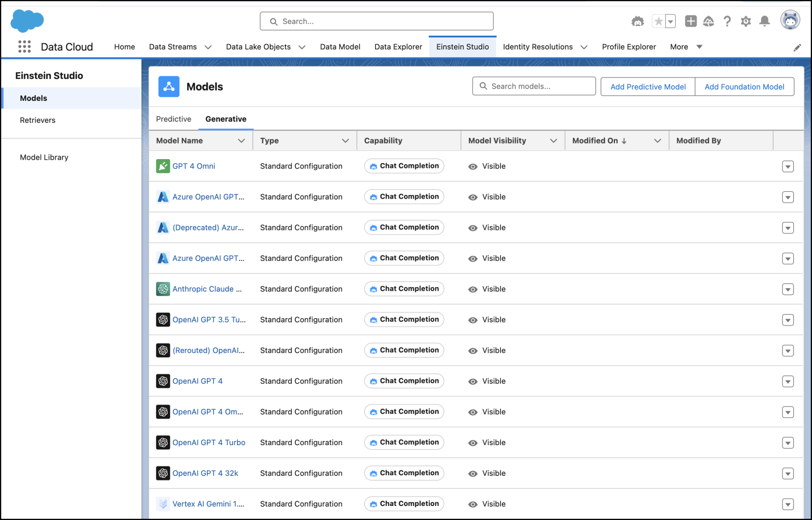This screenshot has height=520, width=812.
Task: Click the Anthropic Claude model icon
Action: (x=163, y=289)
